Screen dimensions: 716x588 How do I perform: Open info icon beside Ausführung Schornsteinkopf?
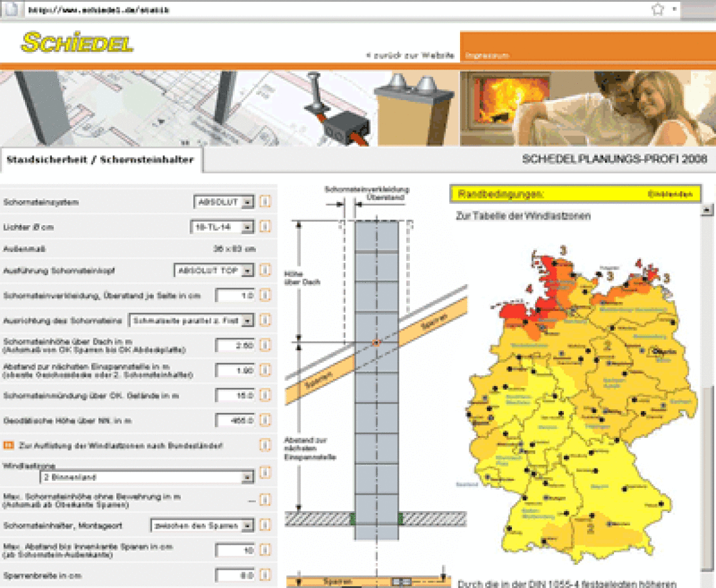(265, 270)
